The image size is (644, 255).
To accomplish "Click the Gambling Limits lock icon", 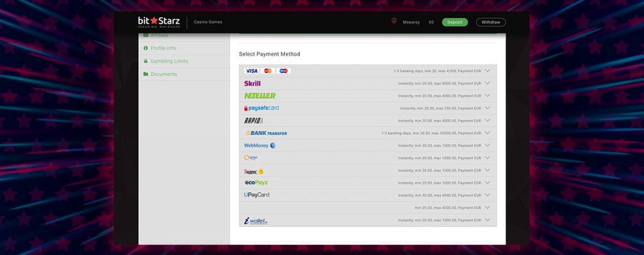I will [145, 61].
